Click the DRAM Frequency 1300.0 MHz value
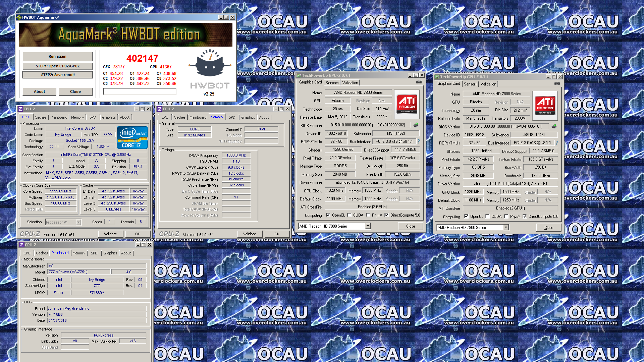Viewport: 644px width, 362px height. [236, 155]
